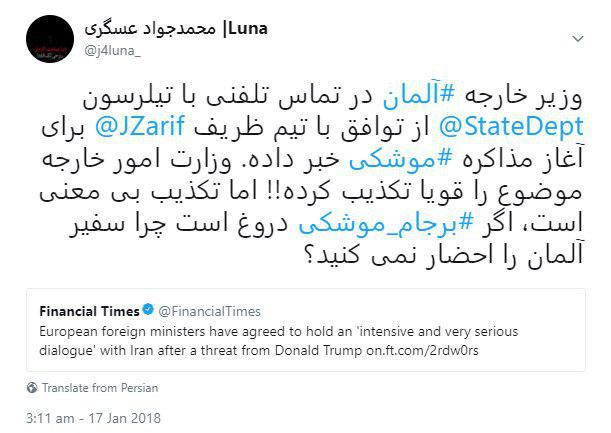Click the quoted tweet text body

(x=279, y=341)
